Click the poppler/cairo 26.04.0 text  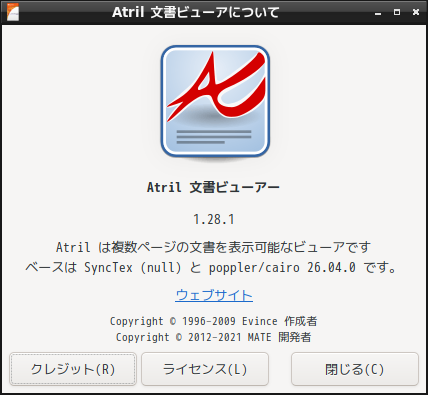pyautogui.click(x=282, y=267)
